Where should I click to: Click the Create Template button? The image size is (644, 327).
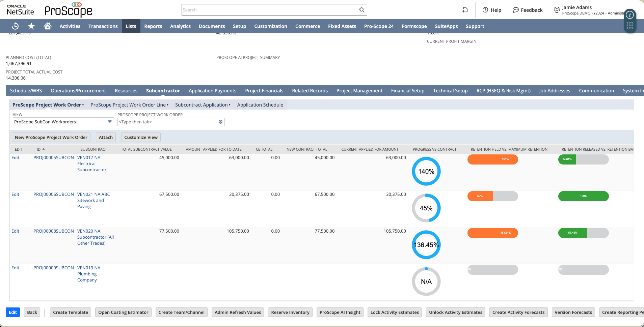(x=71, y=312)
